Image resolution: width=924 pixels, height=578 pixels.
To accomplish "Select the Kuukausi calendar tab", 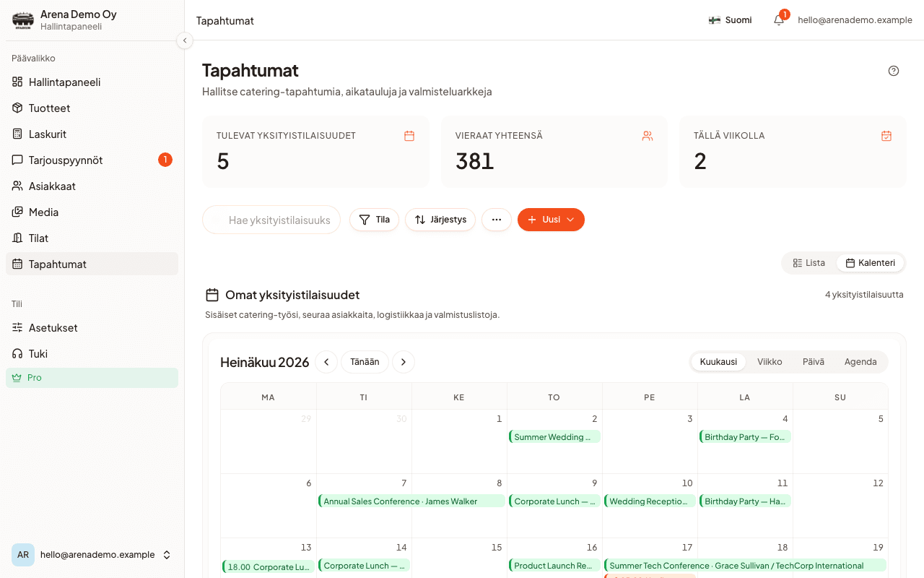I will click(x=718, y=362).
